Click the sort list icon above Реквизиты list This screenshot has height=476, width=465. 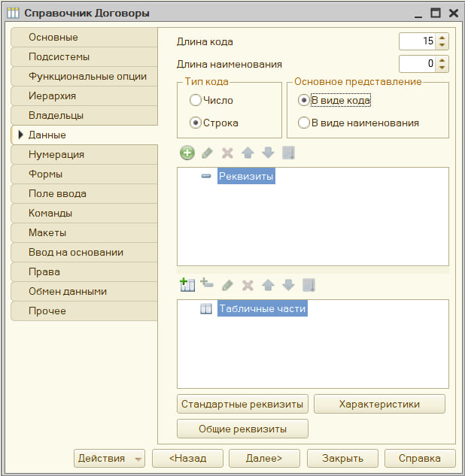[x=288, y=153]
